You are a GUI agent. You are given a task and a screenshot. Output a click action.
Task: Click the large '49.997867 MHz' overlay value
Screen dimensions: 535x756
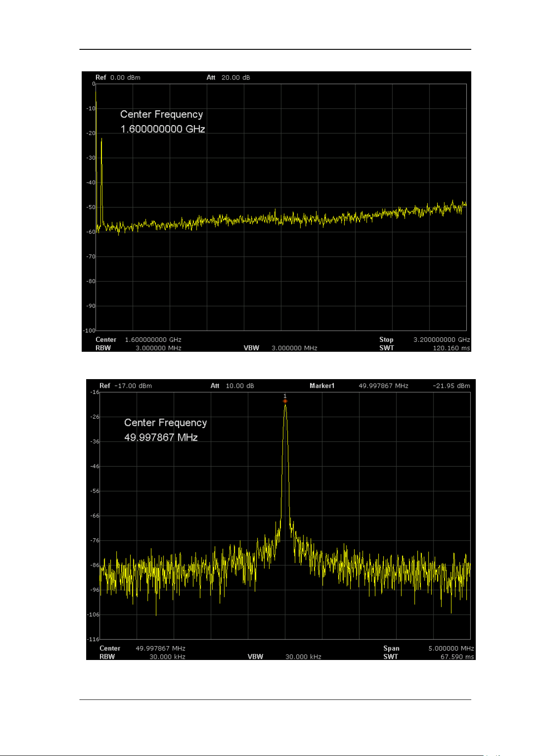pos(161,437)
